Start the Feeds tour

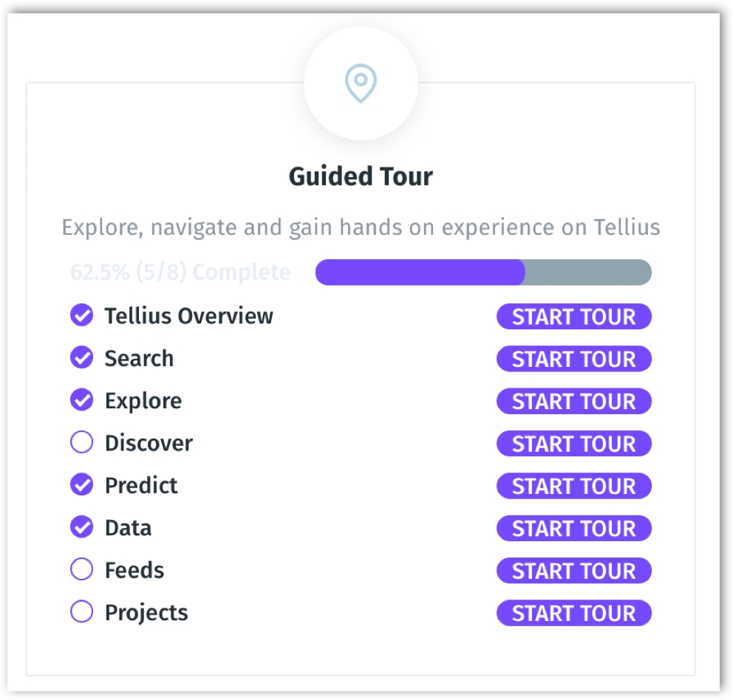tap(573, 571)
